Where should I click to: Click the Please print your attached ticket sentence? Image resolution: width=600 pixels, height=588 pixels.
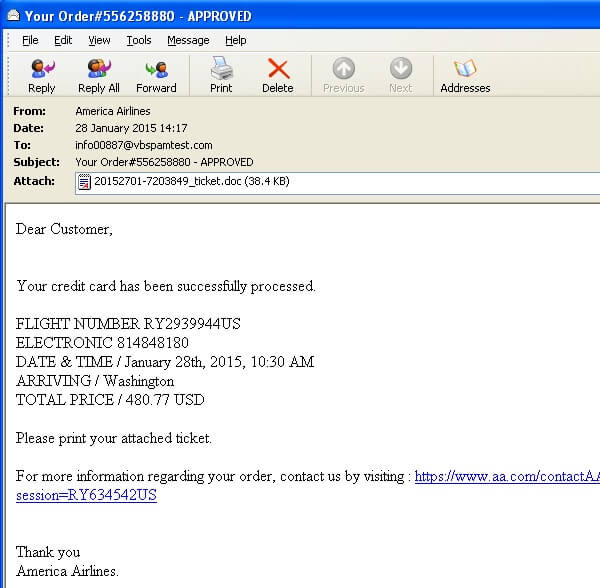pyautogui.click(x=114, y=438)
